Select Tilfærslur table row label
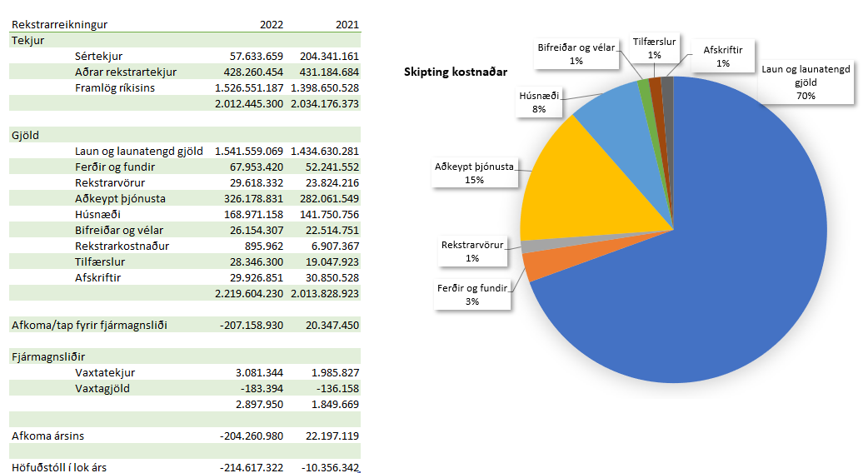This screenshot has width=868, height=473. [x=100, y=261]
